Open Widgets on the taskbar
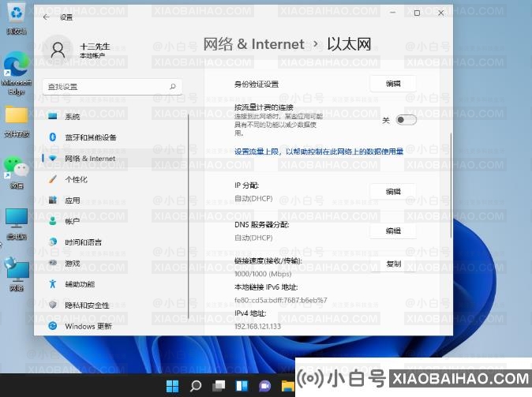 pyautogui.click(x=242, y=386)
